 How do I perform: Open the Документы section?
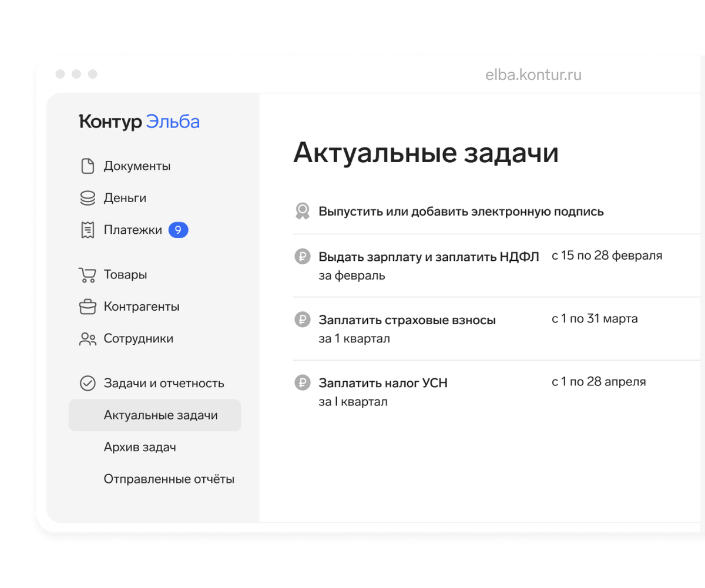137,166
